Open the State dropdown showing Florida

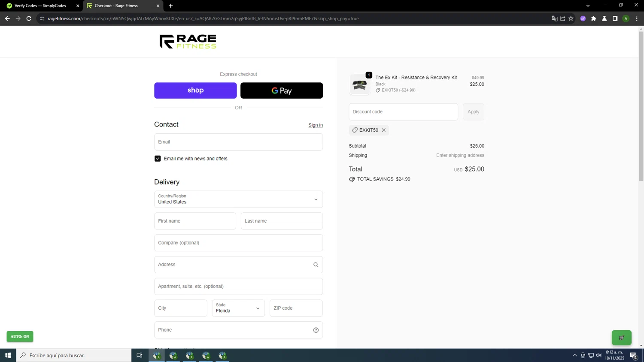pos(238,308)
